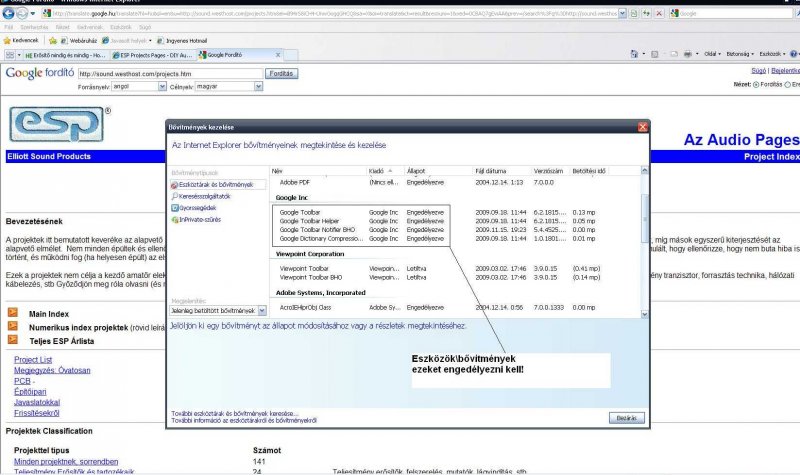Select Keresésszolgáltatók category in dialog
Screen dimensions: 800x475
click(x=201, y=196)
